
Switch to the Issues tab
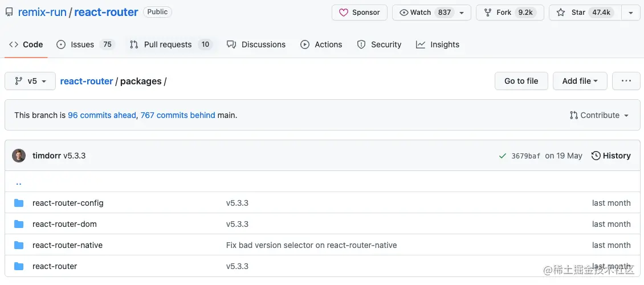click(85, 44)
